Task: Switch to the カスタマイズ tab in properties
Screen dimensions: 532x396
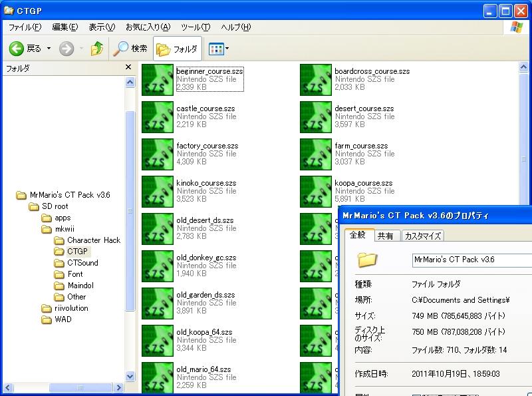Action: (x=423, y=236)
